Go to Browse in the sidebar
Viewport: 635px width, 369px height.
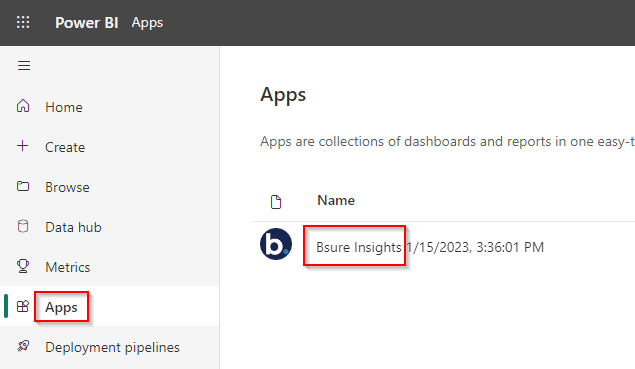coord(67,188)
